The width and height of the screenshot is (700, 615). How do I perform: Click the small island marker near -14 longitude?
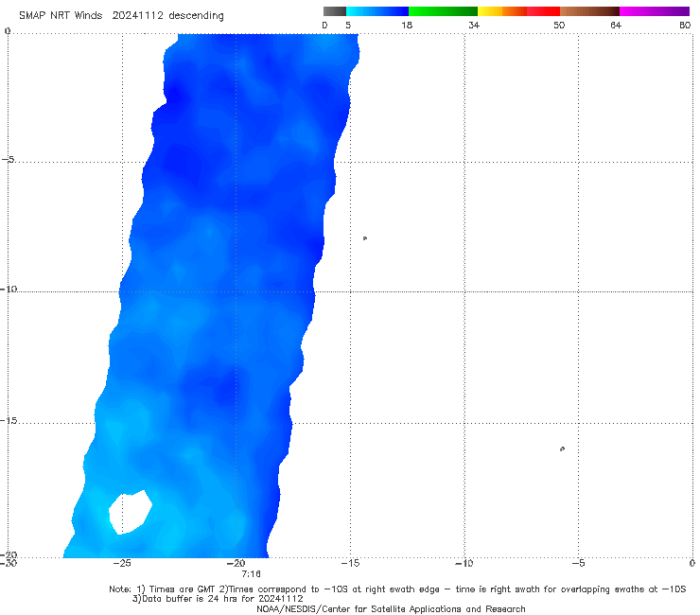point(365,238)
